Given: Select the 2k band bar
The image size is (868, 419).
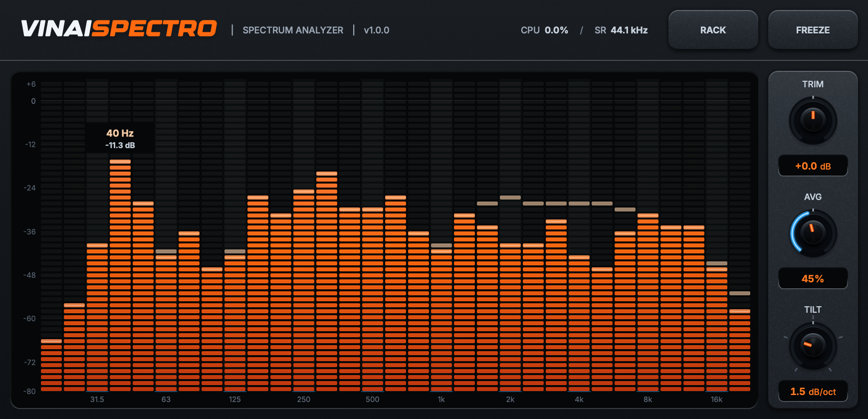Looking at the screenshot, I should point(510,317).
